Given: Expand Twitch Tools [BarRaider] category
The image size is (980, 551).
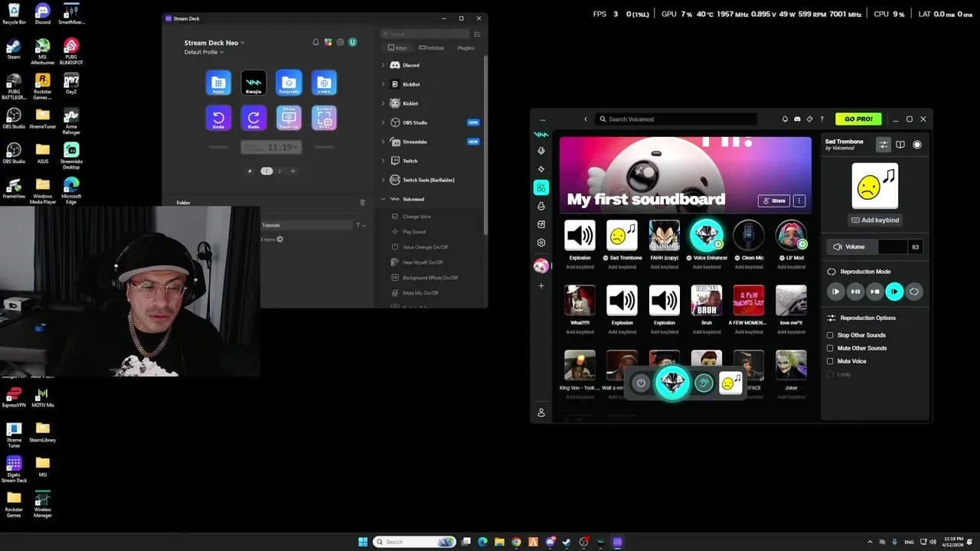Looking at the screenshot, I should pos(383,180).
